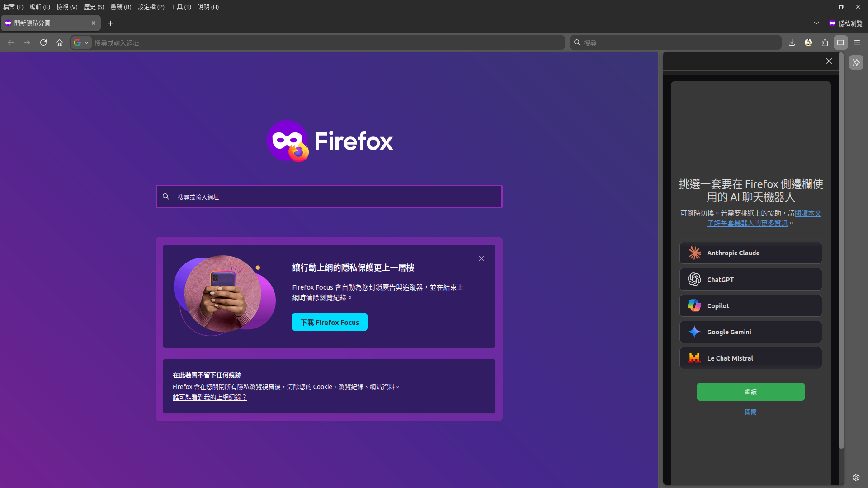Click the sidebar vertical scrollbar
This screenshot has height=488, width=868.
pyautogui.click(x=841, y=251)
